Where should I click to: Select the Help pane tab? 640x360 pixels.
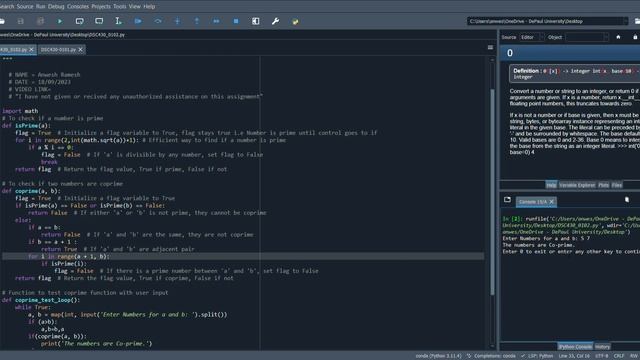pyautogui.click(x=551, y=185)
